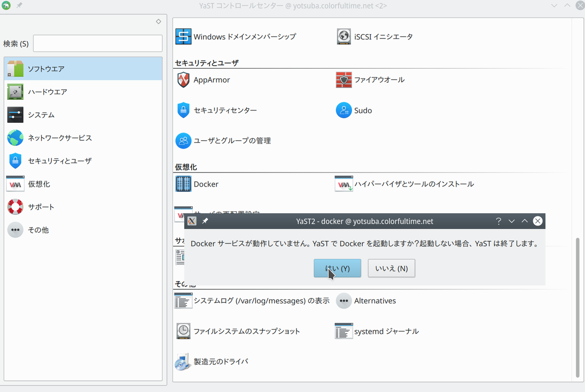
Task: Open window menu icon of docker dialog
Action: (192, 221)
